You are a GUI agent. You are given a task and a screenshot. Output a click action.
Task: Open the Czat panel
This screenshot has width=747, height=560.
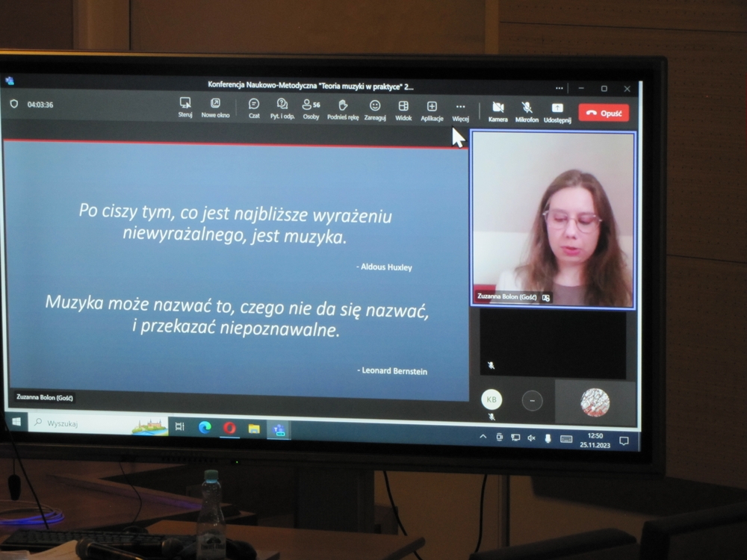[x=254, y=108]
